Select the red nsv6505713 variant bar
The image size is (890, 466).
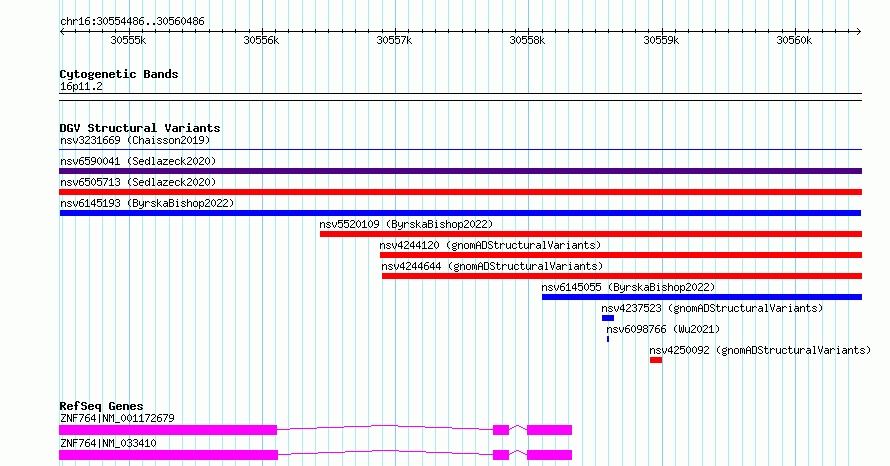[x=460, y=192]
